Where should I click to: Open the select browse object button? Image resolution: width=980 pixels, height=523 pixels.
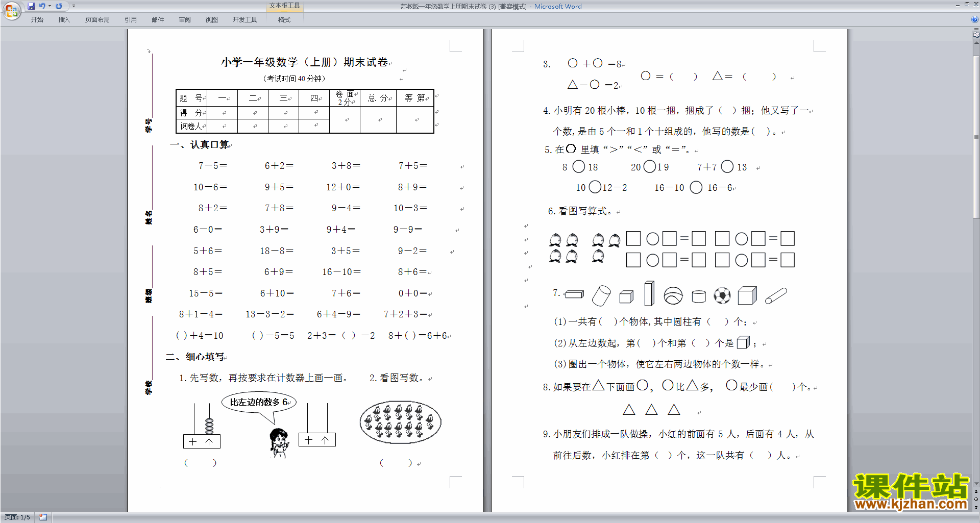point(976,500)
